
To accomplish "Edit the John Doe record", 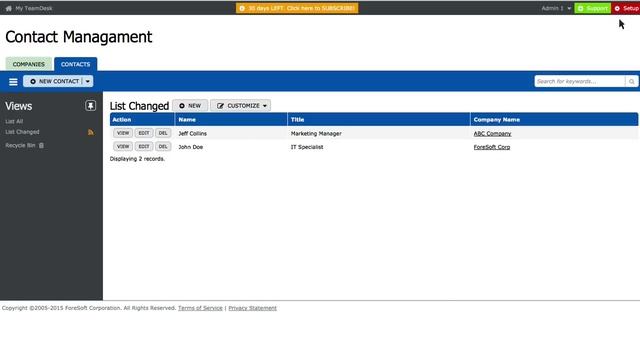I will coord(144,147).
